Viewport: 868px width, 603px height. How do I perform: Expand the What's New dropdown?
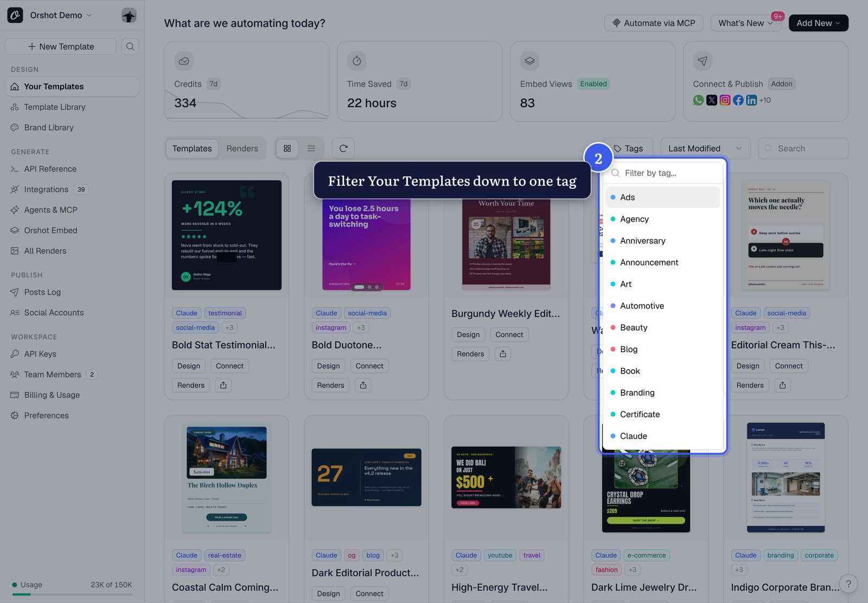745,23
